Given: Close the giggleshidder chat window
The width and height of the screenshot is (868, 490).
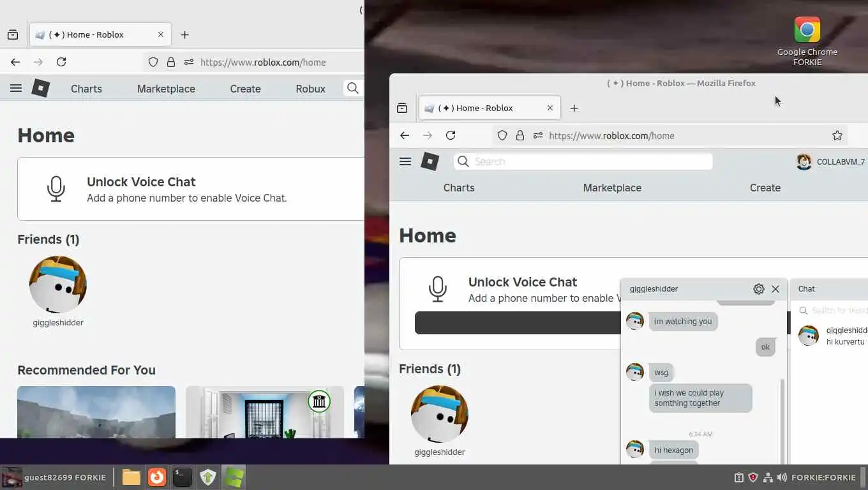Looking at the screenshot, I should [x=775, y=289].
